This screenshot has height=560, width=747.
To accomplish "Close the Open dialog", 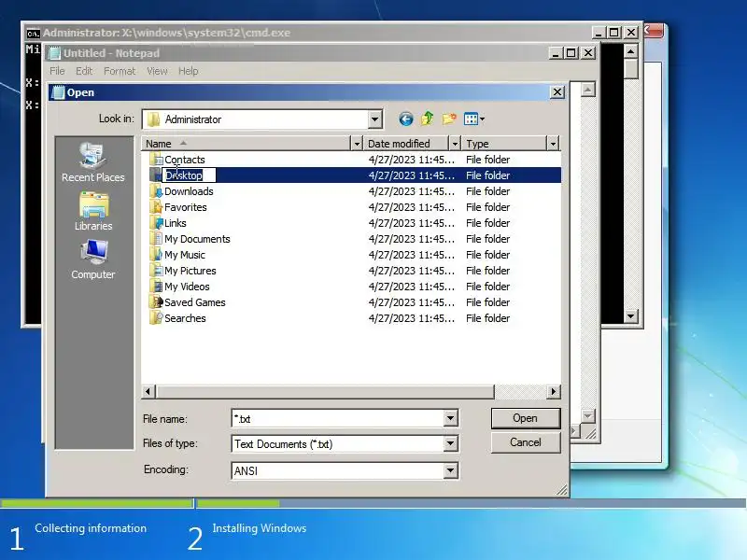I will (x=557, y=91).
